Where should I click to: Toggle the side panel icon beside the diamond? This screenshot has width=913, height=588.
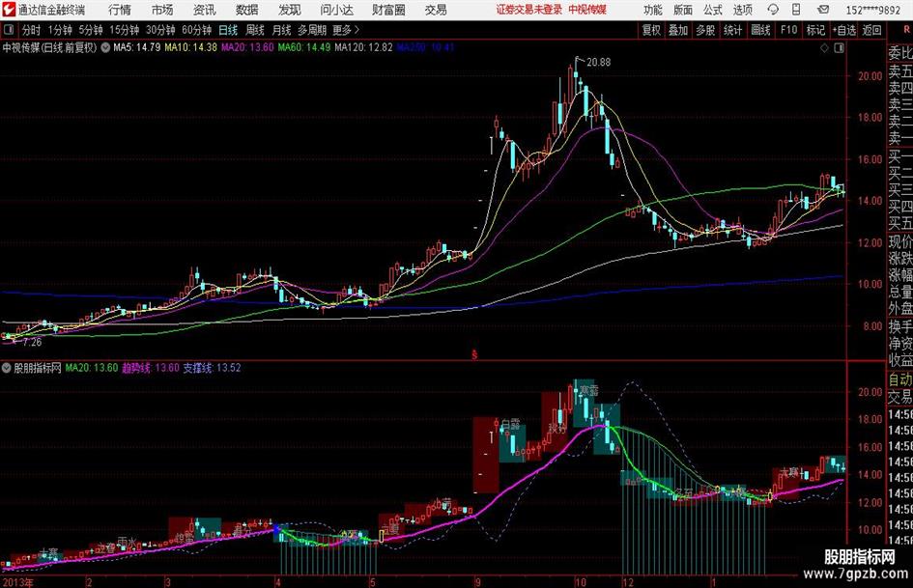[x=839, y=48]
